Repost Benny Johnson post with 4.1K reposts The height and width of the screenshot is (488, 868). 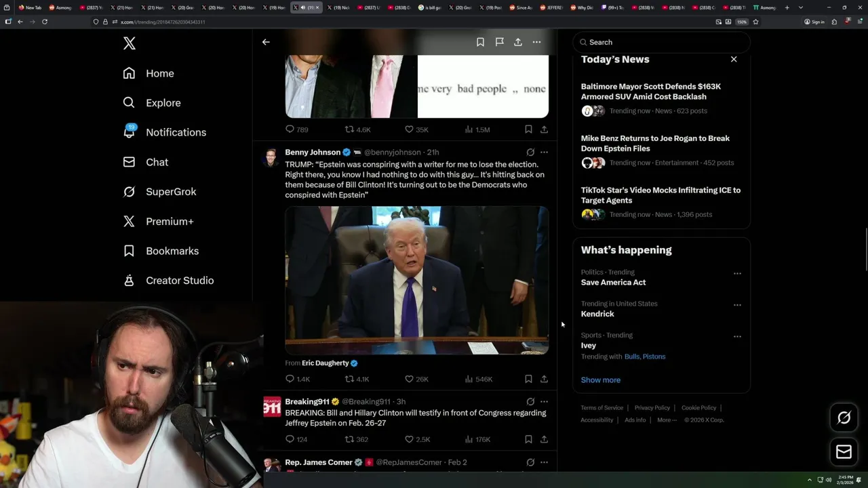[357, 380]
